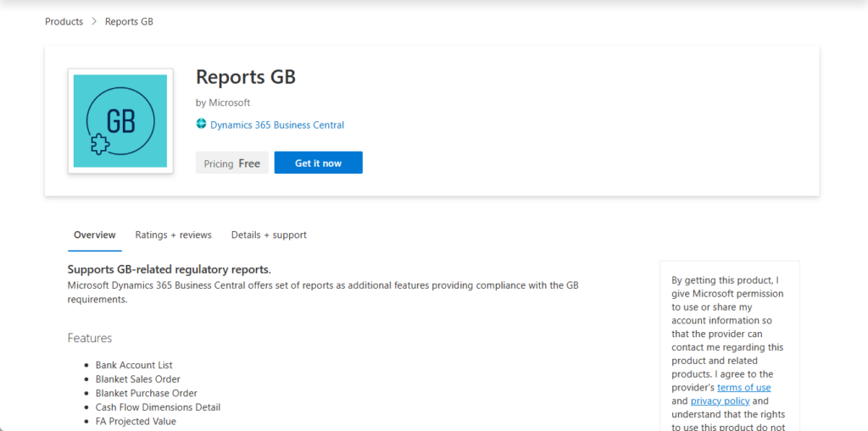Click the Reports GB app logo
Viewport: 868px width, 431px height.
click(x=120, y=121)
